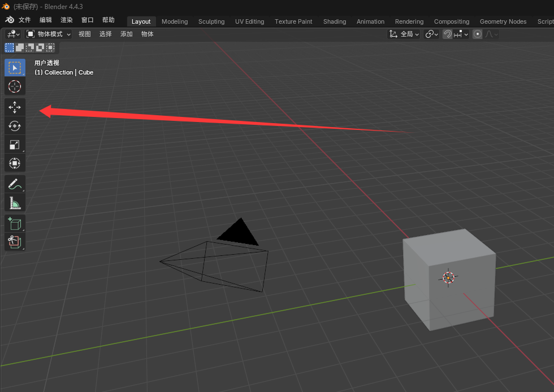This screenshot has height=392, width=554.
Task: Toggle the snap magnet button
Action: coord(447,34)
